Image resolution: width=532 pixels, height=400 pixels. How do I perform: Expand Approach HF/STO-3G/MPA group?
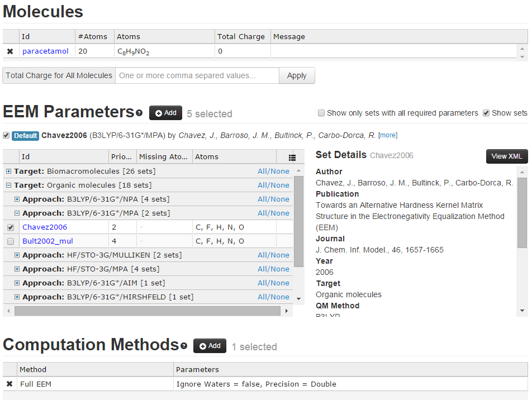click(17, 269)
